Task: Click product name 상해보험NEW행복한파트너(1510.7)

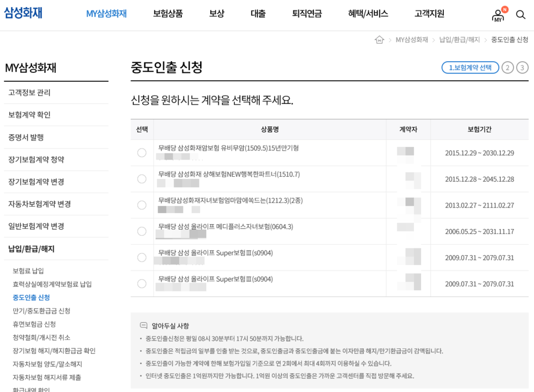Action: [x=229, y=174]
